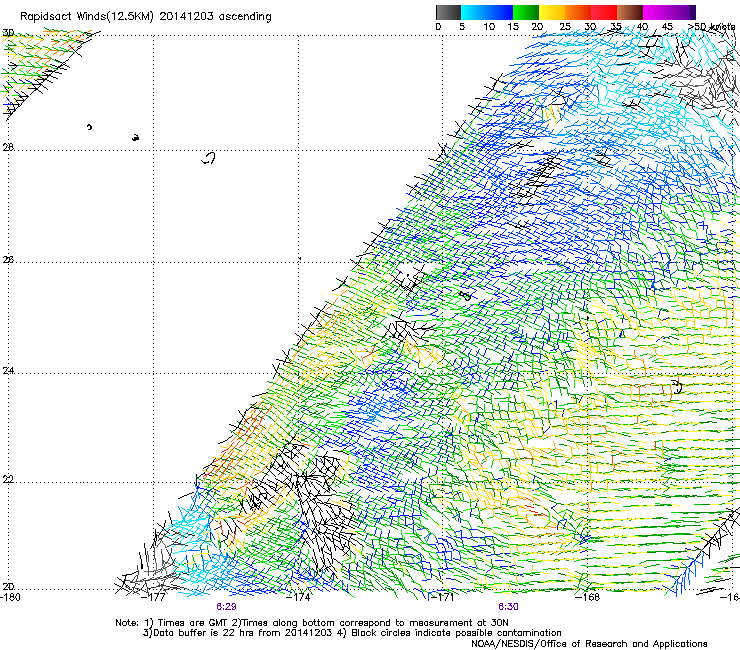Viewport: 740px width, 650px height.
Task: Click the '-168' longitude axis label
Action: 588,597
